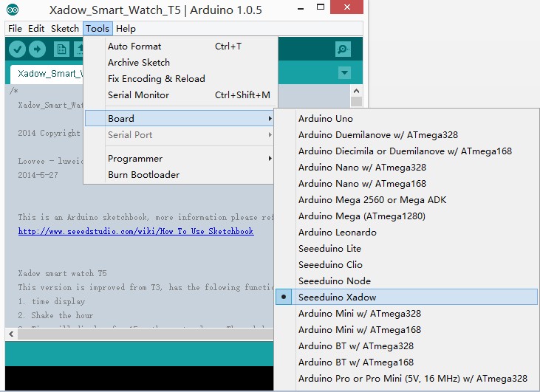Image resolution: width=540 pixels, height=392 pixels.
Task: Click the horizontal scrollbar left arrow
Action: pyautogui.click(x=11, y=334)
